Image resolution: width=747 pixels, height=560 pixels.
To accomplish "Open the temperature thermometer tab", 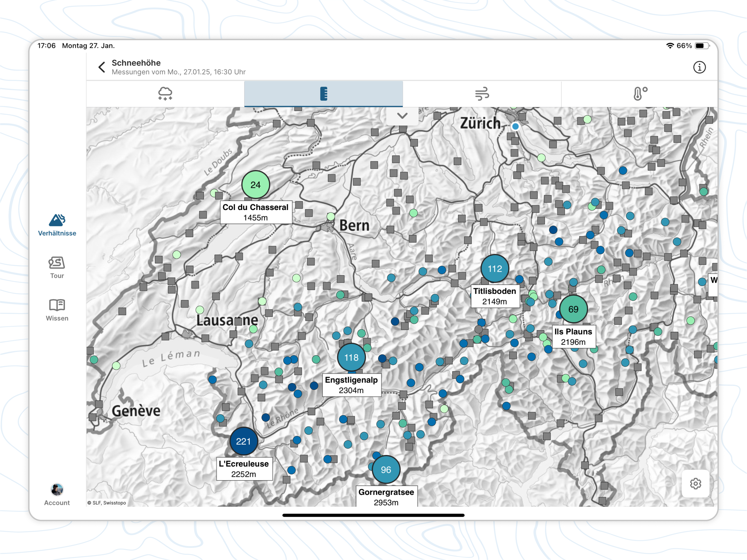I will tap(640, 94).
